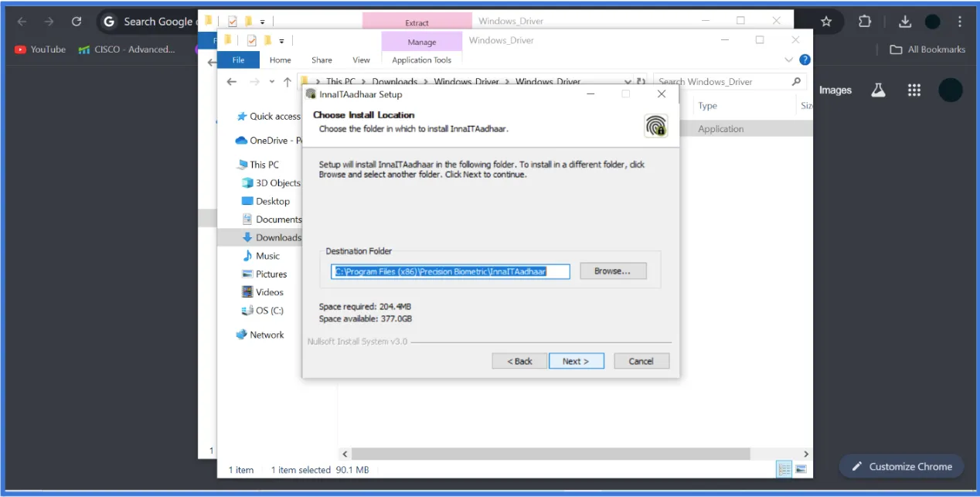Image resolution: width=980 pixels, height=497 pixels.
Task: Go up one folder level in Explorer
Action: [288, 82]
